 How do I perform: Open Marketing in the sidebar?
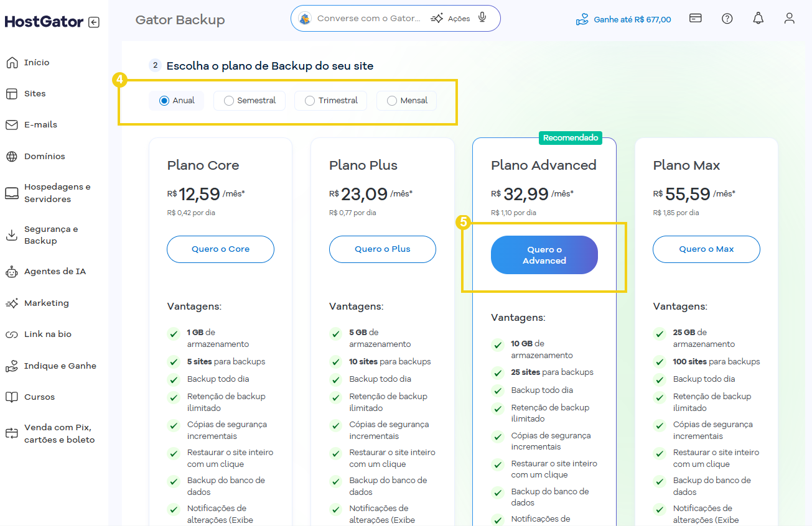47,303
